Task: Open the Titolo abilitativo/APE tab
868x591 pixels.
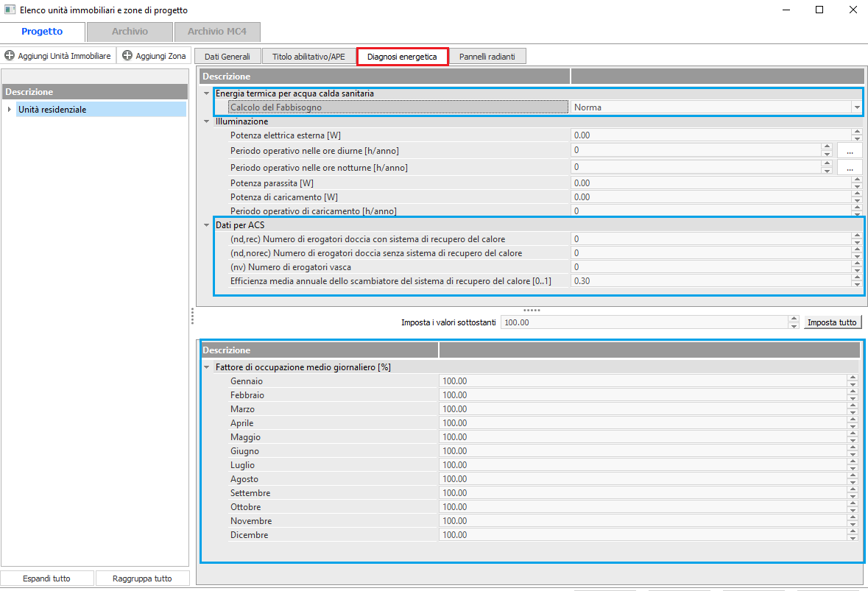Action: (308, 57)
